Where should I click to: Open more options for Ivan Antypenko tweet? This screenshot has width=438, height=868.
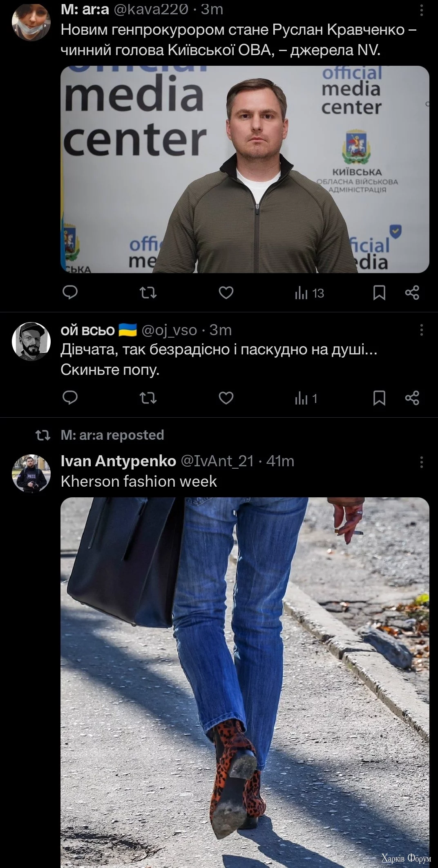tap(421, 462)
